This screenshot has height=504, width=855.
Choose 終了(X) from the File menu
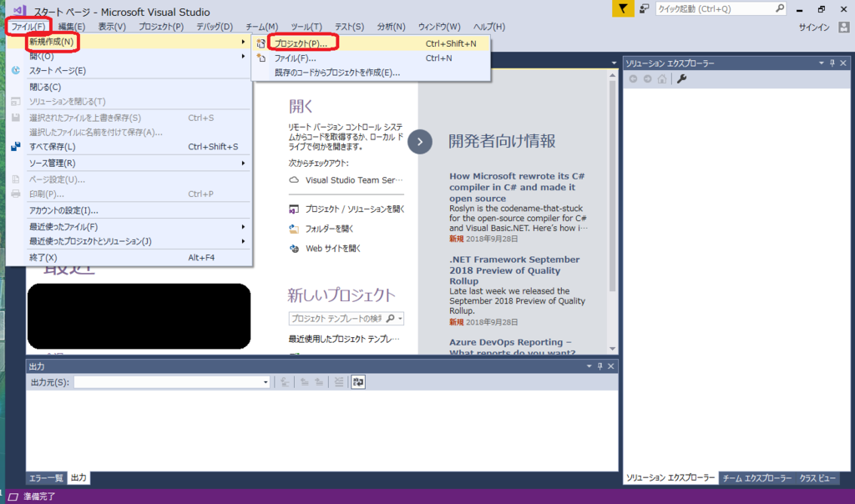(x=129, y=257)
